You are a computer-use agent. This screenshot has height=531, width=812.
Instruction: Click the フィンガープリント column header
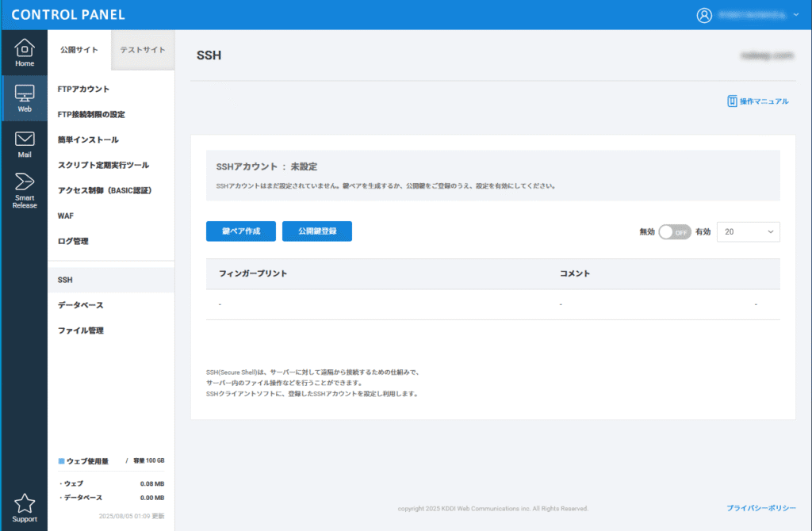pyautogui.click(x=253, y=273)
